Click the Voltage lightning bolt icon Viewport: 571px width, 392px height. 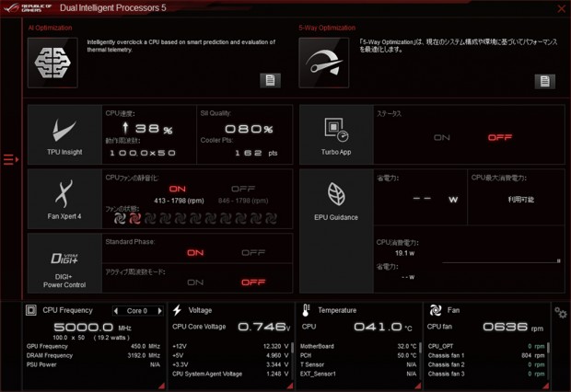tap(178, 310)
